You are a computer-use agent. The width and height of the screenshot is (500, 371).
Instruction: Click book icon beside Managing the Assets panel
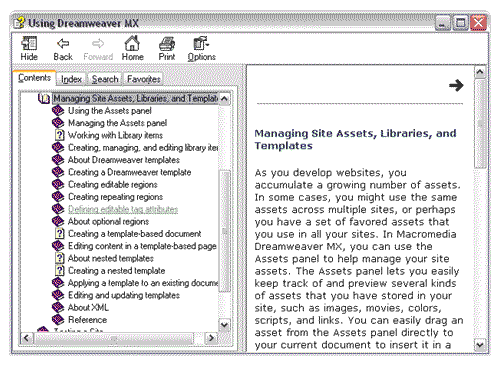(58, 123)
